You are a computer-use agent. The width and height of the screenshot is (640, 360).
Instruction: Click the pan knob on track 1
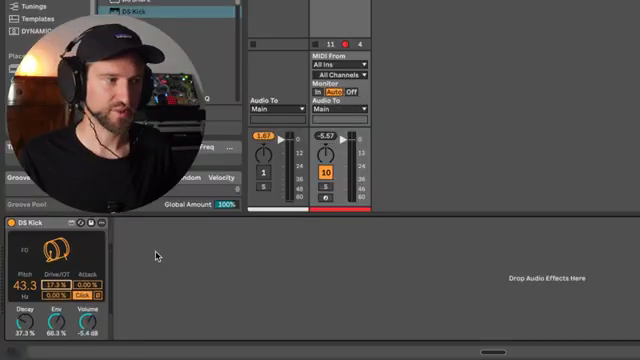pyautogui.click(x=263, y=155)
